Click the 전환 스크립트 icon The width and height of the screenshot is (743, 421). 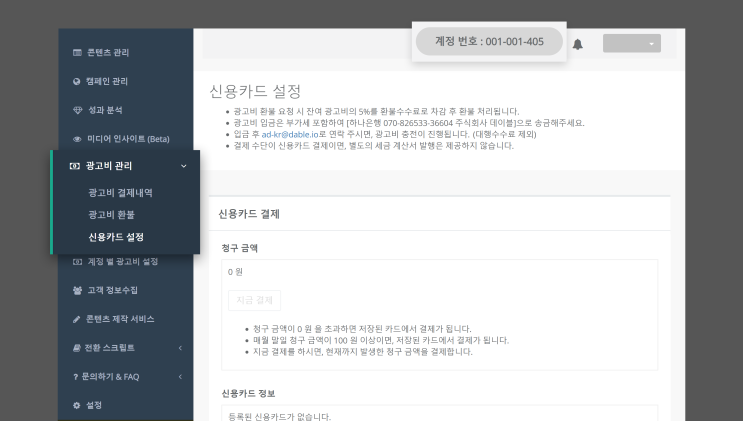coord(76,348)
